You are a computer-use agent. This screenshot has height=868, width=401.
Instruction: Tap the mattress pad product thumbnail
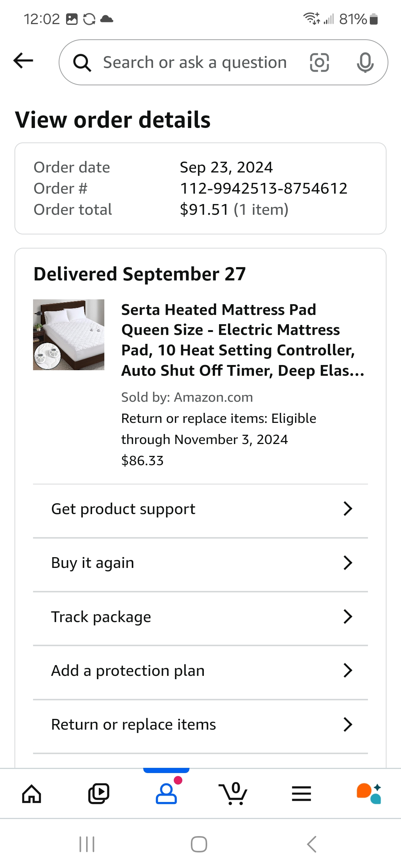pos(69,335)
